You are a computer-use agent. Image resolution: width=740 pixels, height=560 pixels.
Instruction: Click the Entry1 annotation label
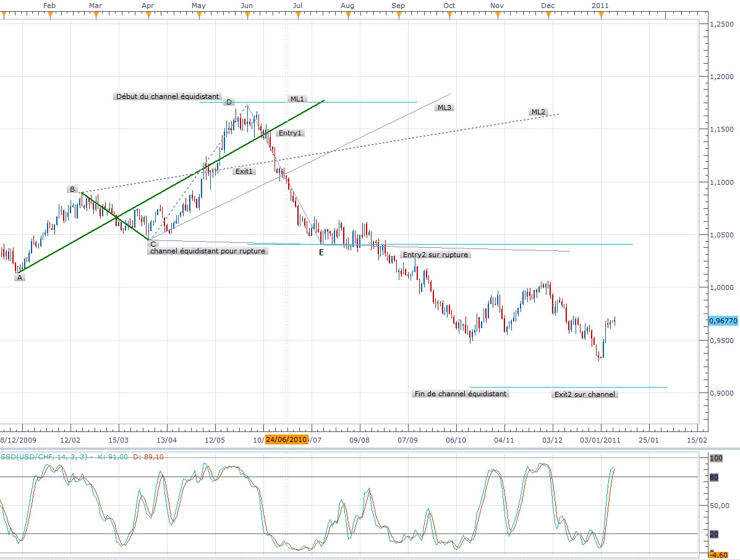(291, 133)
